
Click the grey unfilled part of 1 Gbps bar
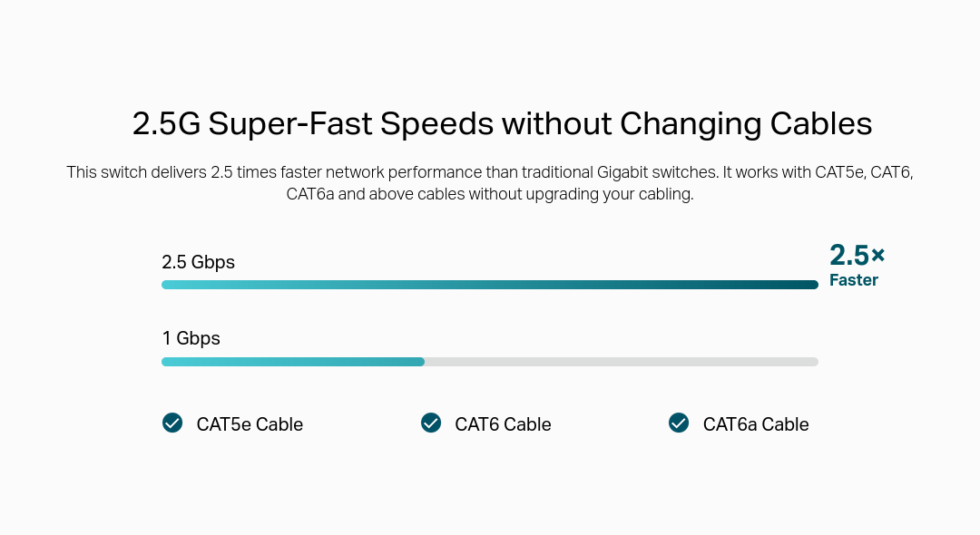tap(622, 362)
